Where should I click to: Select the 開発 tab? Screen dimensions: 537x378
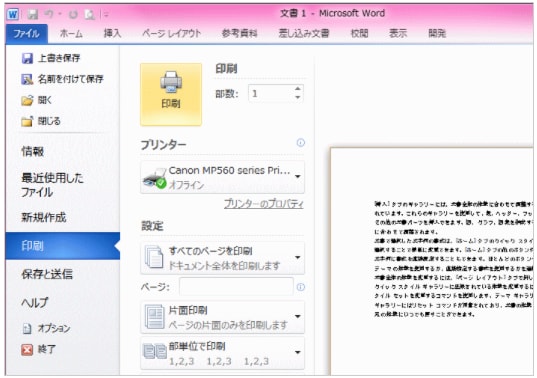[437, 34]
